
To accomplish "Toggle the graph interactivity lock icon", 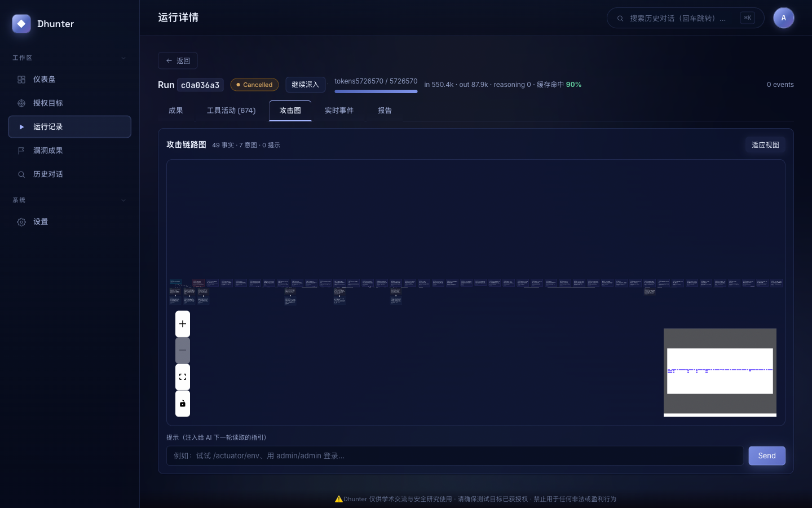I will [x=183, y=404].
